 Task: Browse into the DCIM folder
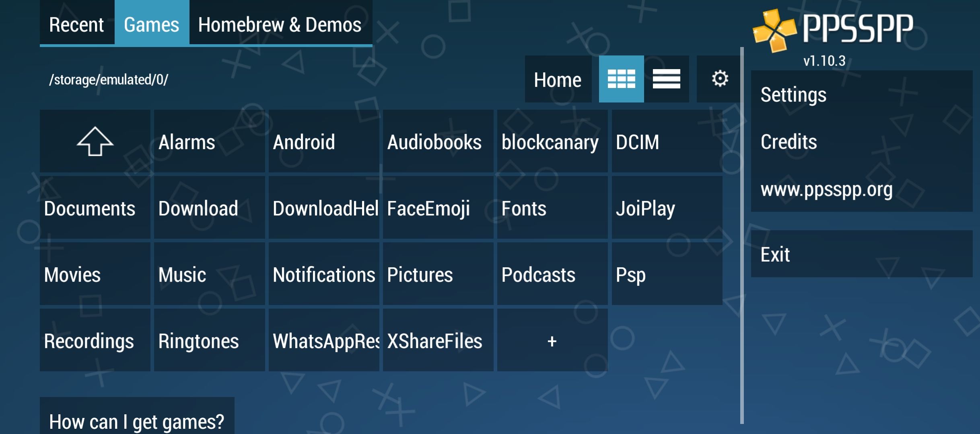667,142
